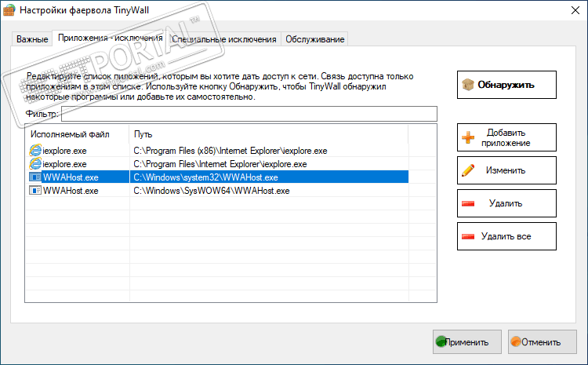Click Удалить все button label
This screenshot has width=588, height=365.
click(506, 236)
